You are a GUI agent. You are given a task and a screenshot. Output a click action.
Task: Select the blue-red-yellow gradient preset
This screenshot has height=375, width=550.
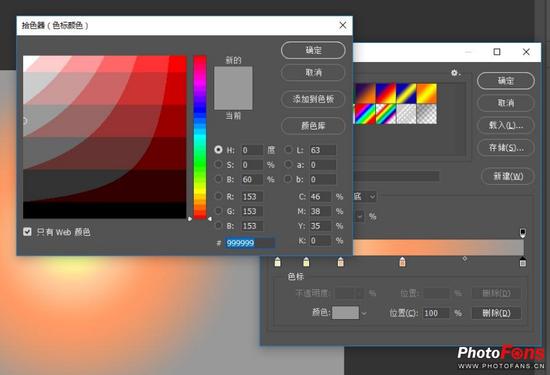point(386,93)
